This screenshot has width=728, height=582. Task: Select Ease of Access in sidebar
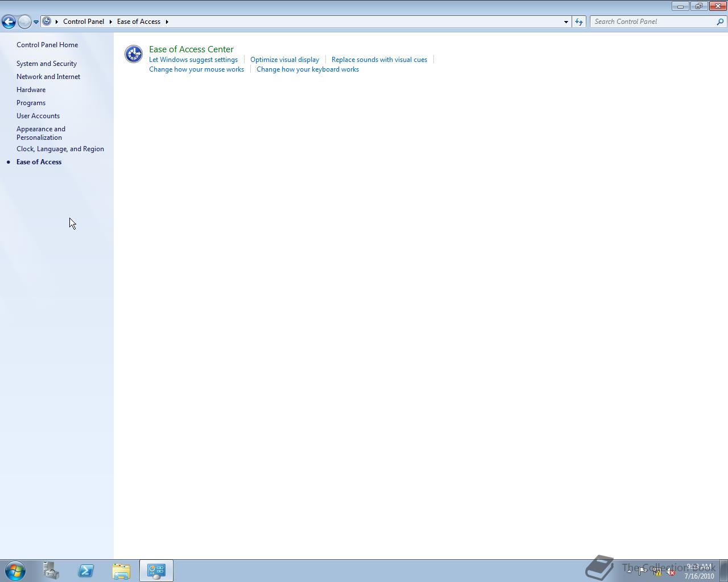point(39,162)
